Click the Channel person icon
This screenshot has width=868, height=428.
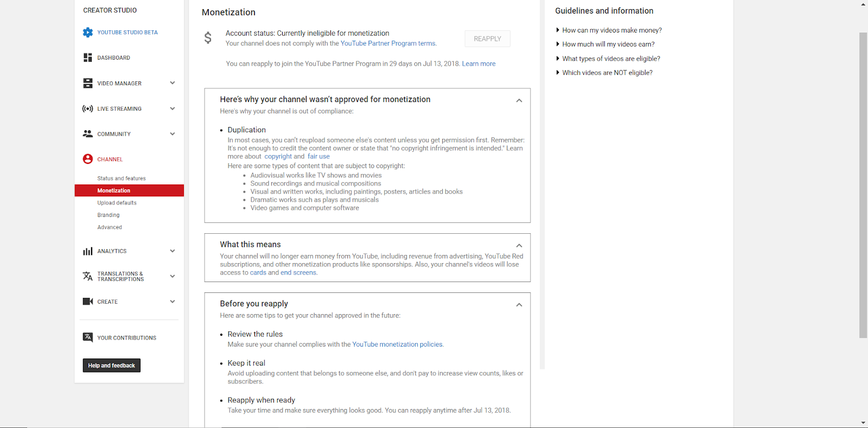point(88,159)
